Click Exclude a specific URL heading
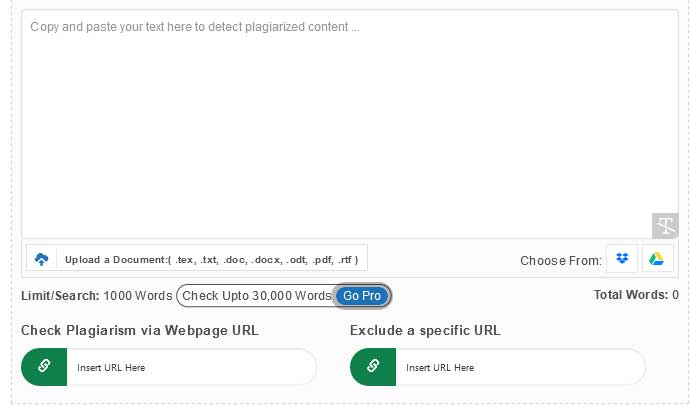690x407 pixels. 425,330
